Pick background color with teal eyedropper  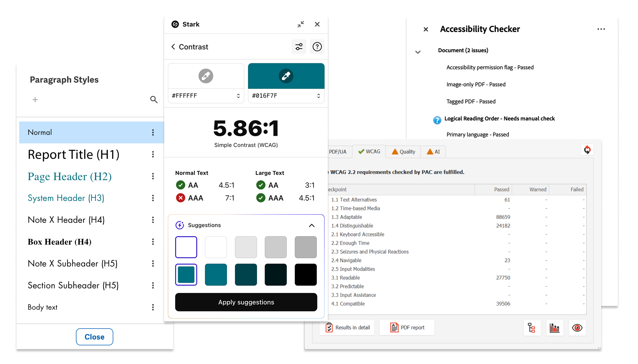coord(286,76)
